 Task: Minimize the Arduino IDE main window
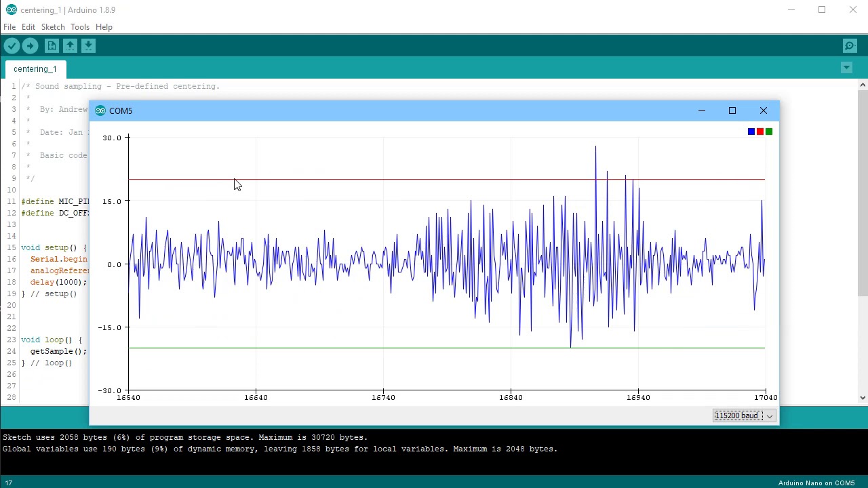[791, 9]
